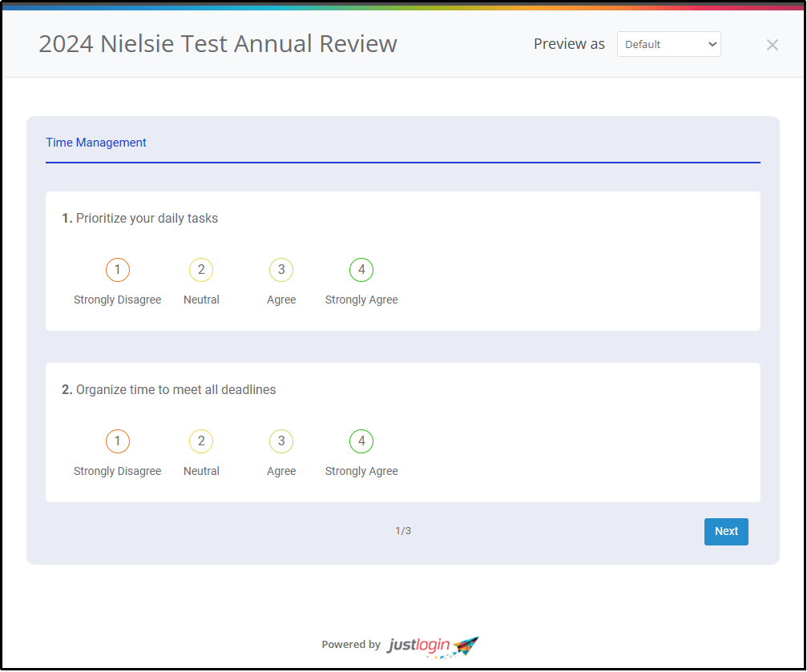This screenshot has height=672, width=807.
Task: Click the Preview as label
Action: click(x=569, y=44)
